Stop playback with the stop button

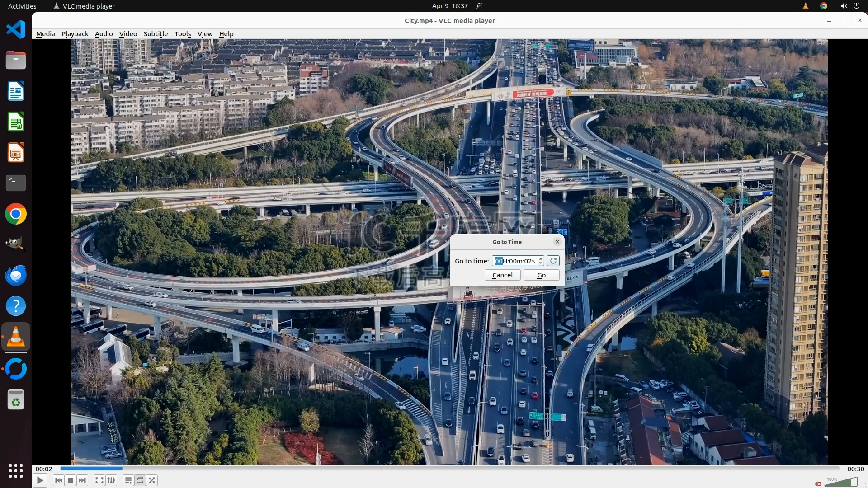[x=71, y=480]
